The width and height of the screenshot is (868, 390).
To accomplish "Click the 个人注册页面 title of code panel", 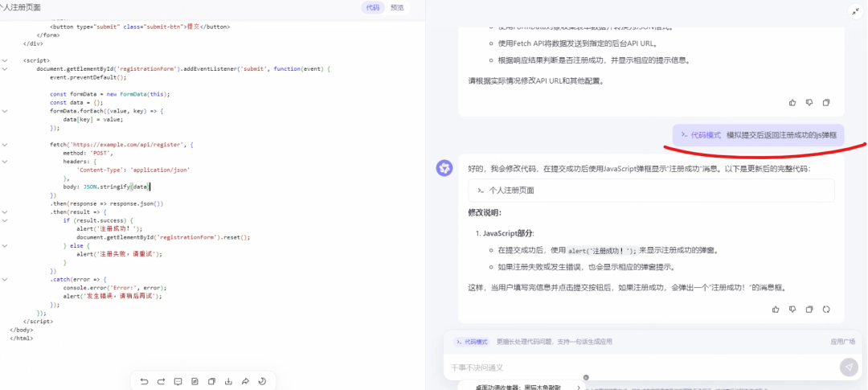I will [x=20, y=8].
